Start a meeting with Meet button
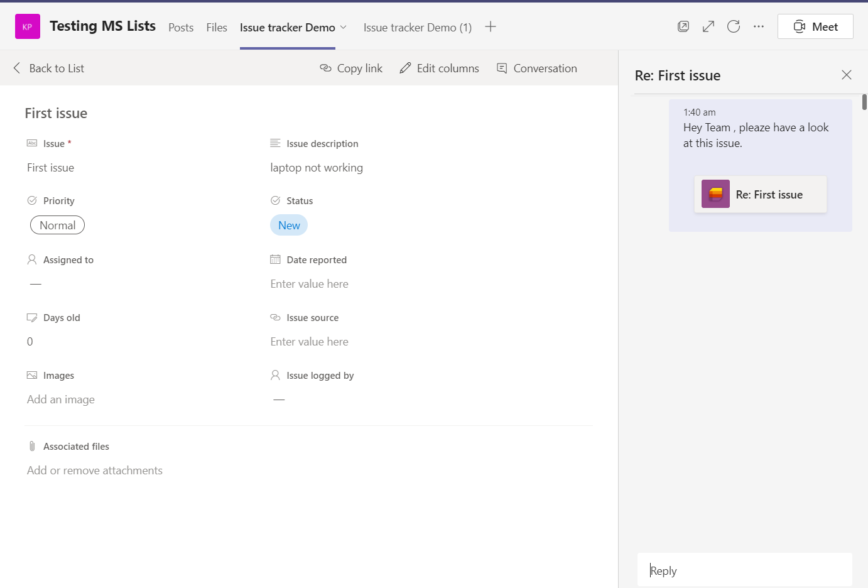 click(815, 26)
